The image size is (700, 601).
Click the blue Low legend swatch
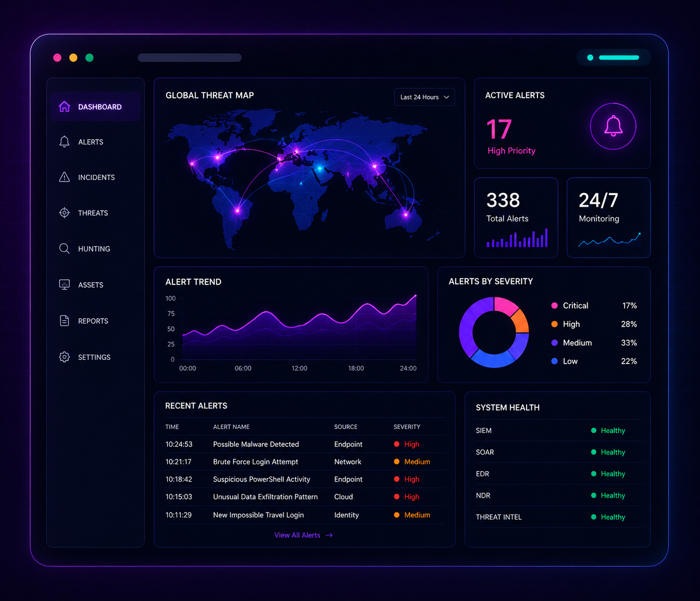[x=555, y=361]
